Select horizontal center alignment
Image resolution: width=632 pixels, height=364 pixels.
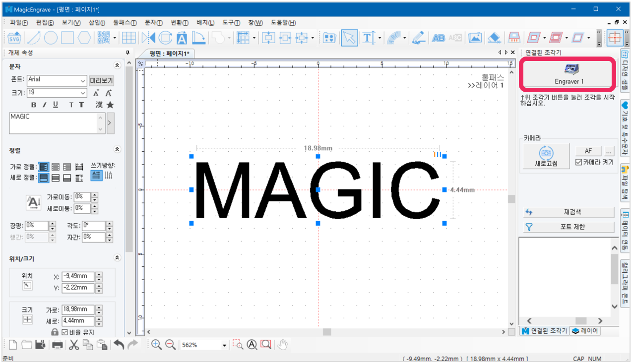tap(56, 167)
